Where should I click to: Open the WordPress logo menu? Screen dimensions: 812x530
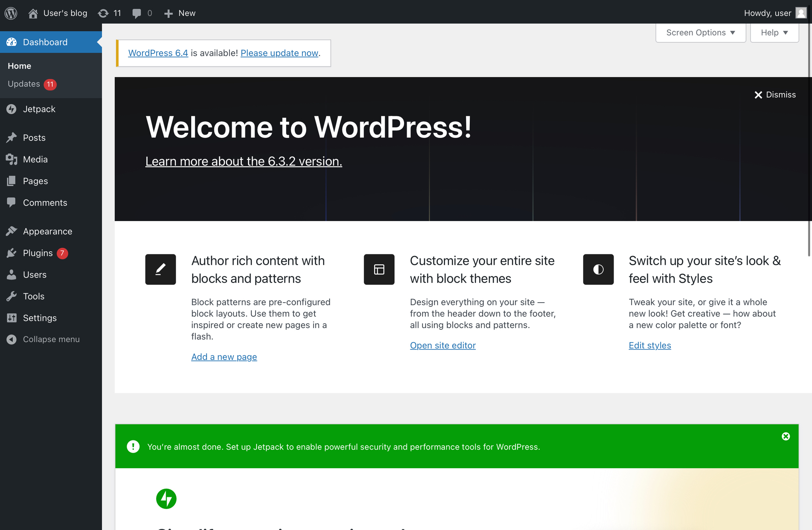(11, 13)
